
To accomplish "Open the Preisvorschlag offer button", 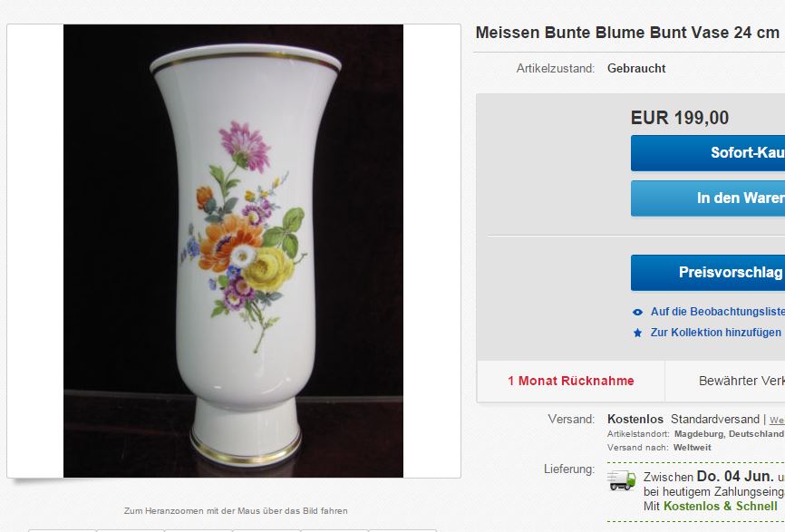I will point(708,273).
